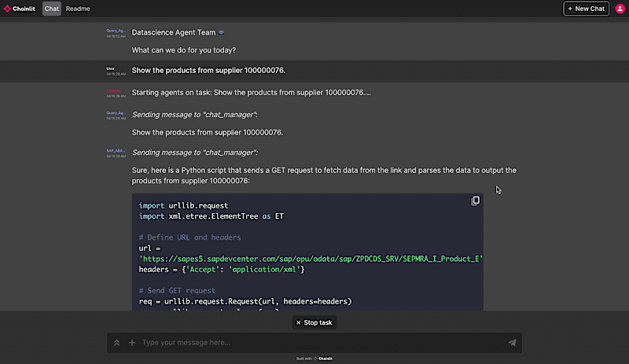Click the "import urllib.request" code line
Screen dimensions: 629x364
(x=183, y=205)
